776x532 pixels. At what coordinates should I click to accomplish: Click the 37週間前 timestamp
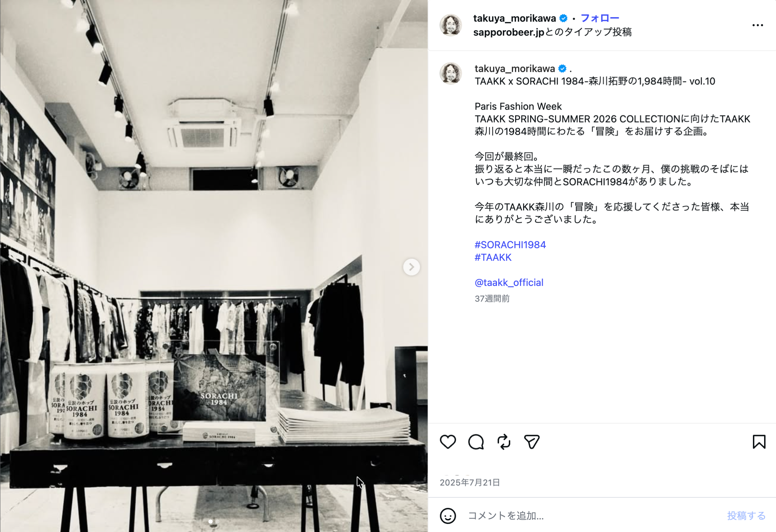pos(492,299)
